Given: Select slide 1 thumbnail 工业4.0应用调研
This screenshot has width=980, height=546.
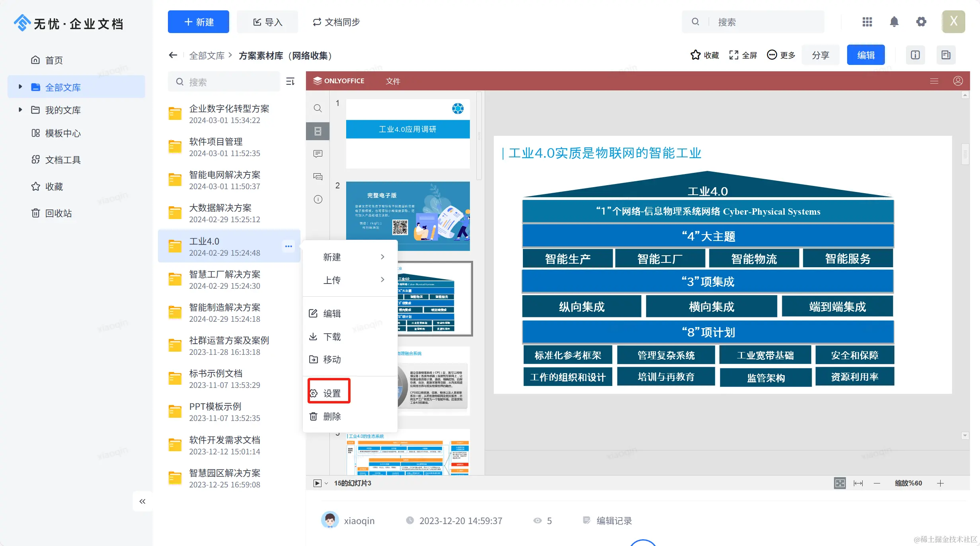Looking at the screenshot, I should (407, 133).
